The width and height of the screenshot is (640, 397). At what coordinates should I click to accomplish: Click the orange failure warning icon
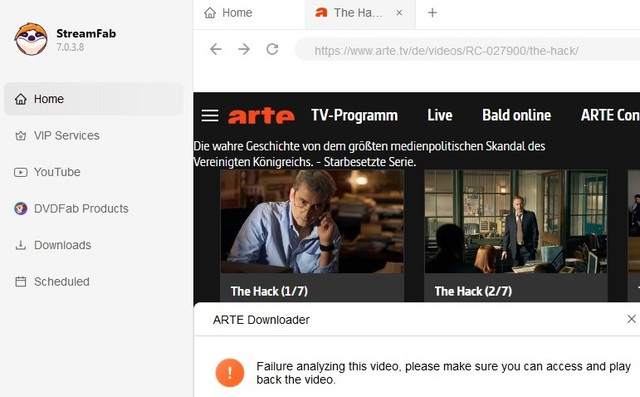[x=230, y=373]
